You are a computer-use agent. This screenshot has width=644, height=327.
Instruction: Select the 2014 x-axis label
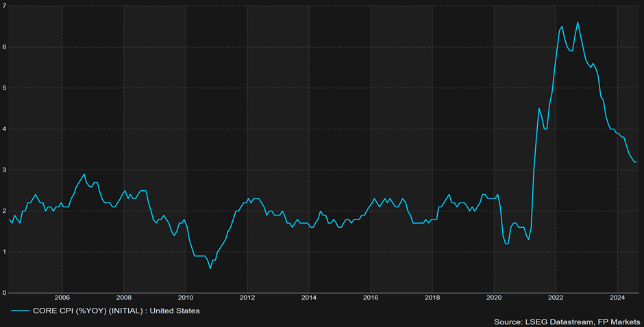click(x=308, y=298)
